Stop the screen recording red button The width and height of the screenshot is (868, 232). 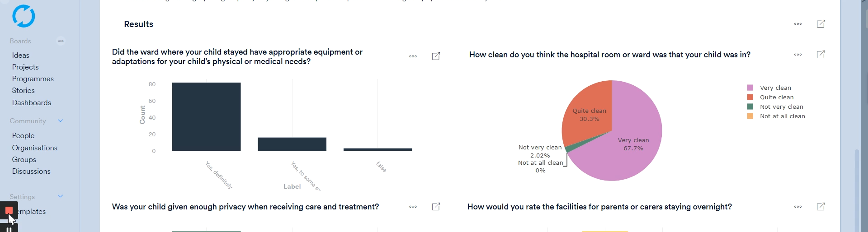9,210
